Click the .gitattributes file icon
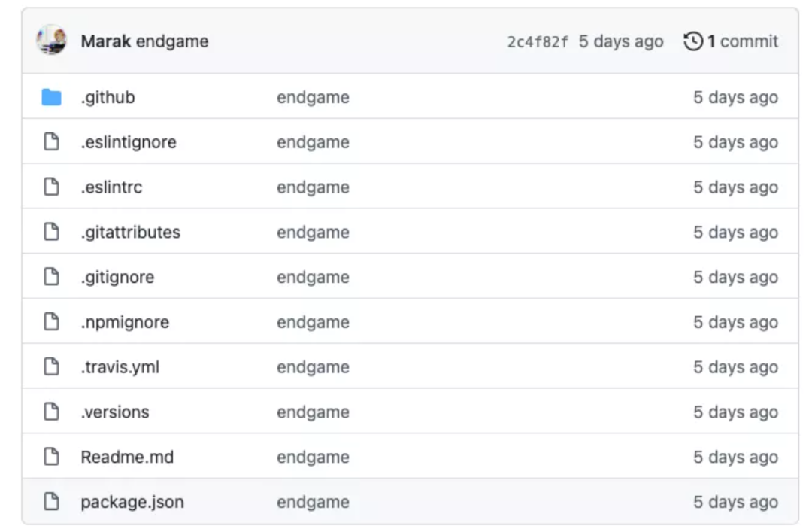The image size is (812, 532). tap(51, 232)
